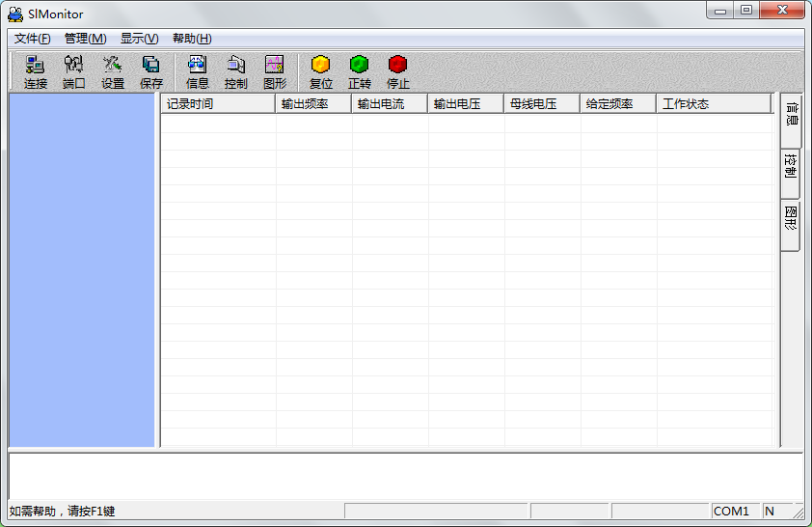Select the 信息 vertical side tab
Image resolution: width=812 pixels, height=527 pixels.
pos(790,115)
